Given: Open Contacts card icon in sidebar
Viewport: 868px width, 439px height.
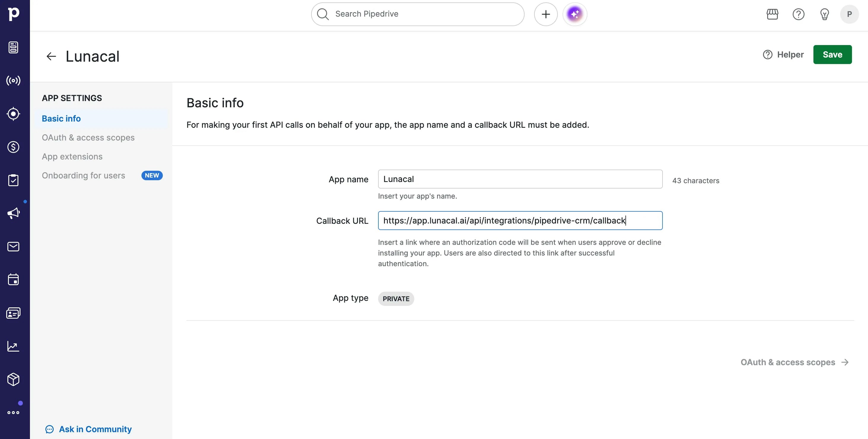Looking at the screenshot, I should click(13, 313).
